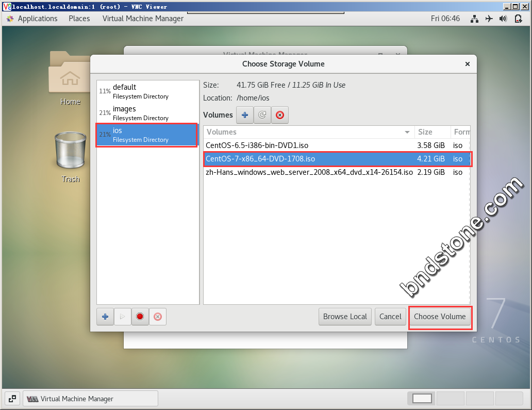Select CentOS-6.5-i386-bin-DVD1.iso volume

point(337,145)
